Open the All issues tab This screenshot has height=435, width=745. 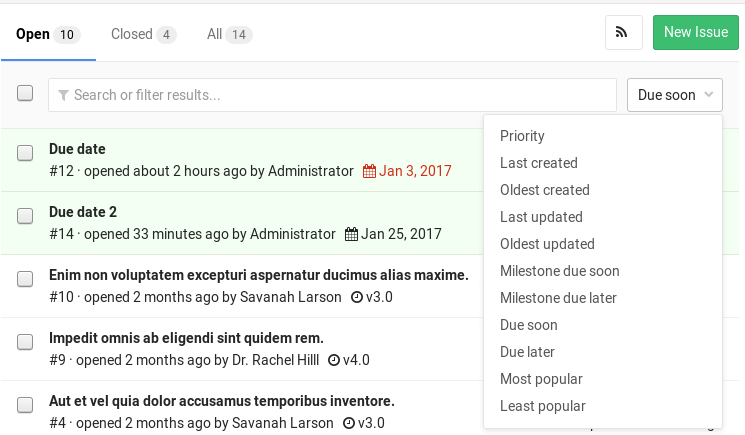click(228, 34)
